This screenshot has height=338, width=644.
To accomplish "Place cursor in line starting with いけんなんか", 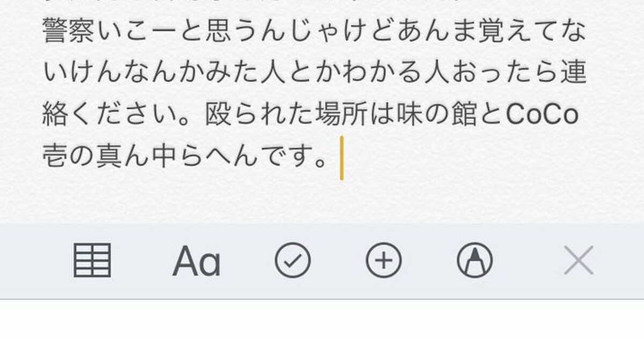I will (314, 74).
